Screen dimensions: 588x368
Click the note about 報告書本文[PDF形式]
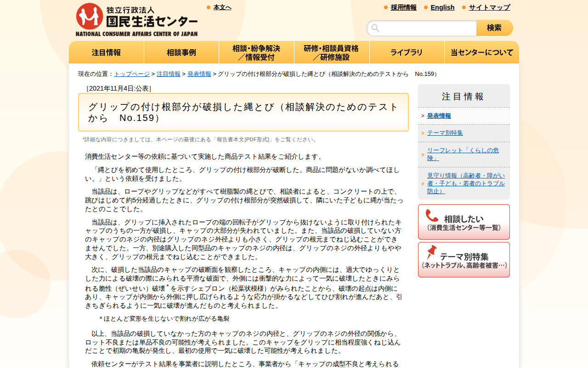pos(201,139)
